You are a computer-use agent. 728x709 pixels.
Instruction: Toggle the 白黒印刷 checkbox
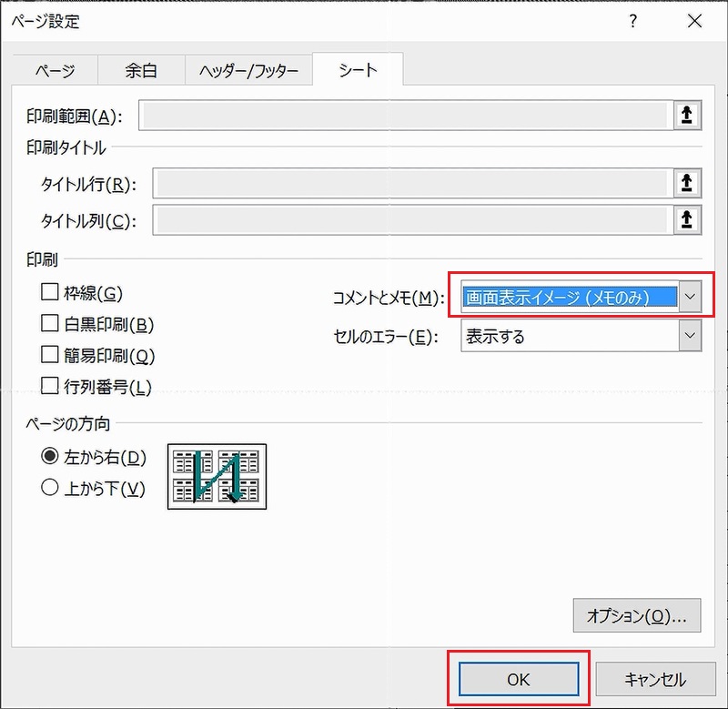[x=50, y=323]
